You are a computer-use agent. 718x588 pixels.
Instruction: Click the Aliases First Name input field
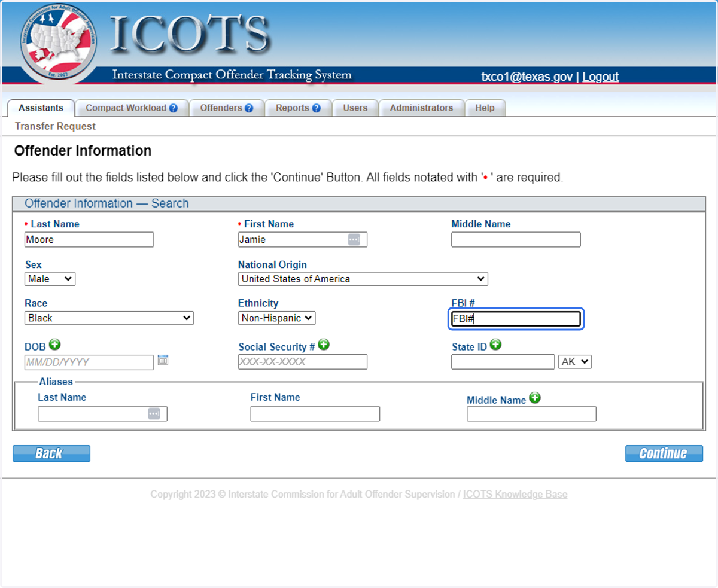[x=315, y=413]
